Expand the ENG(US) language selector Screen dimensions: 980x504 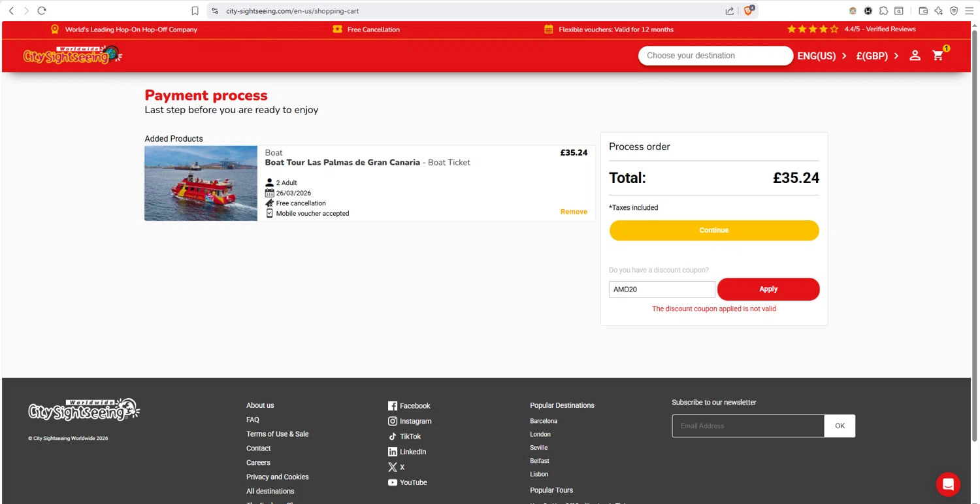pos(822,56)
